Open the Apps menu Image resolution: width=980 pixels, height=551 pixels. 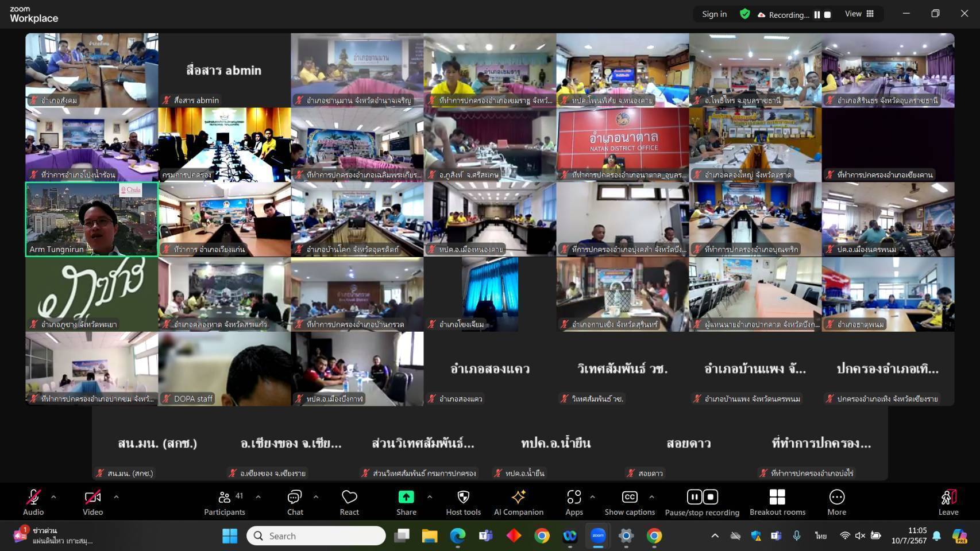tap(574, 502)
